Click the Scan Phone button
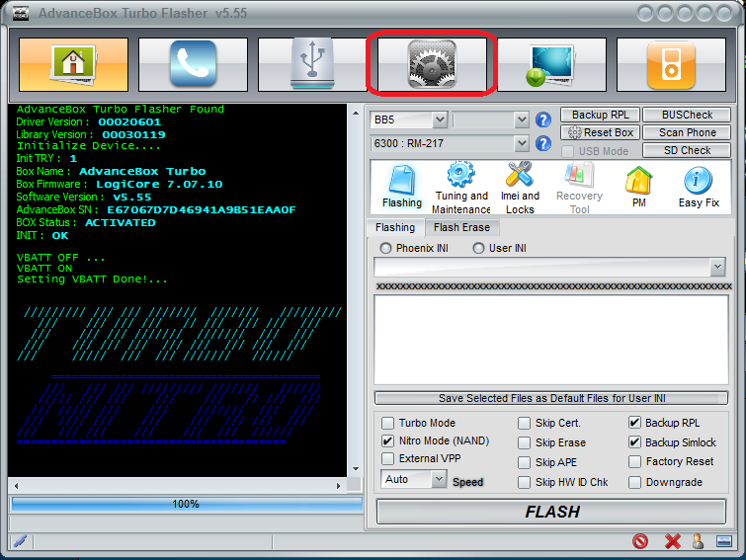The image size is (746, 560). tap(687, 132)
